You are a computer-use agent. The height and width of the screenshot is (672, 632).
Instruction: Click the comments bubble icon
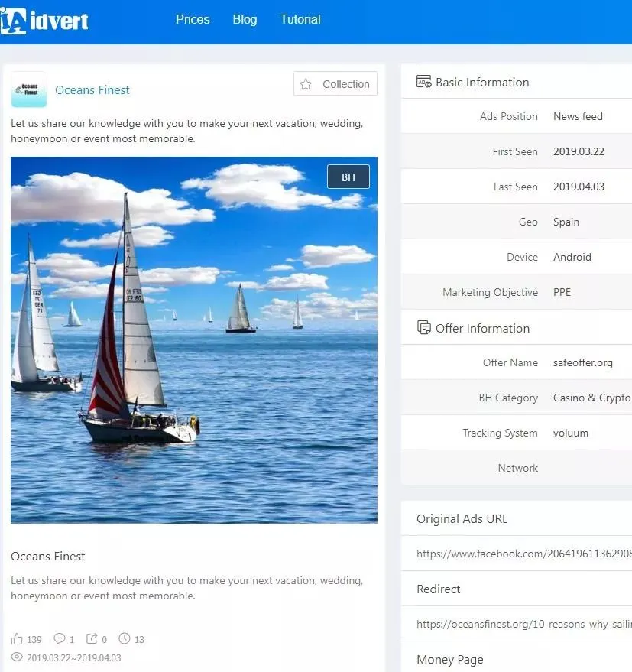[x=59, y=639]
